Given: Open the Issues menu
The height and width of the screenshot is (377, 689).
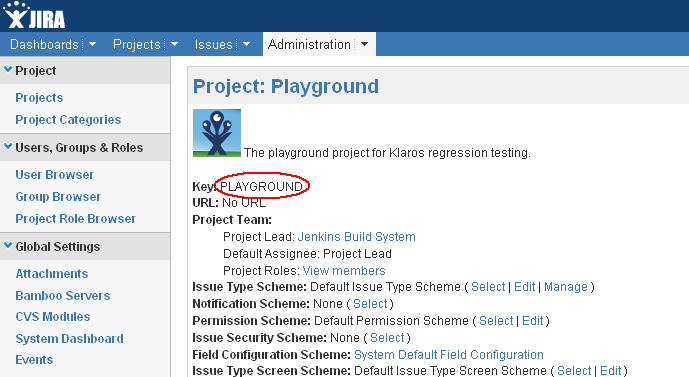Looking at the screenshot, I should [x=214, y=44].
